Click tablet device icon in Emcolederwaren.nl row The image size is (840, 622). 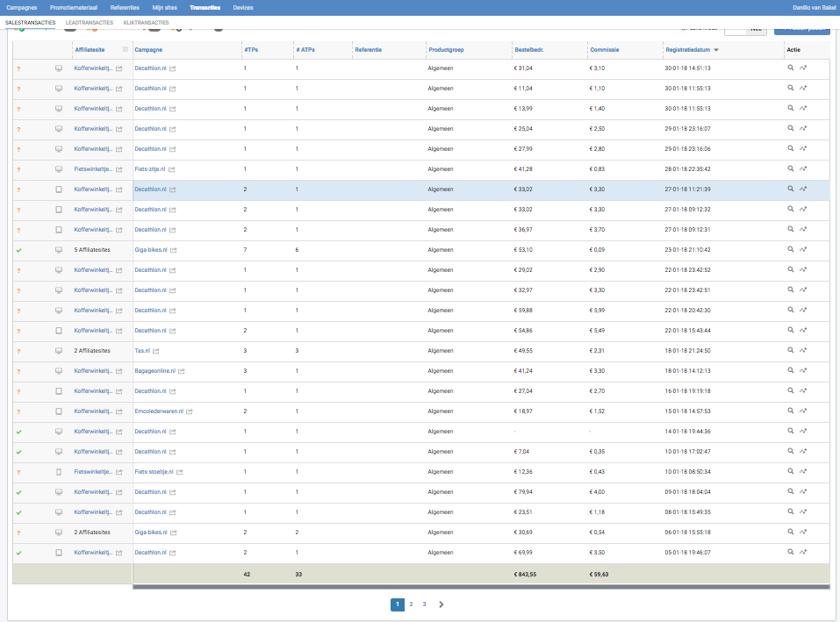click(59, 411)
